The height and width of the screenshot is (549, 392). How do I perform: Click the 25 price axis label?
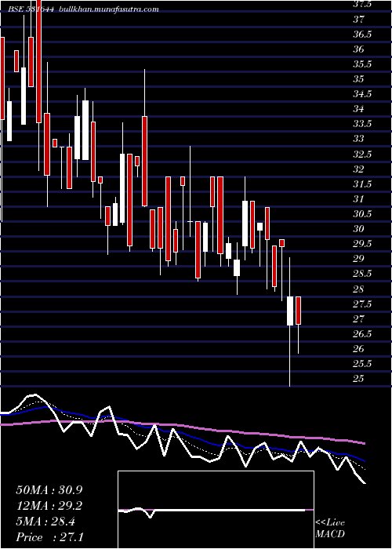tap(358, 379)
